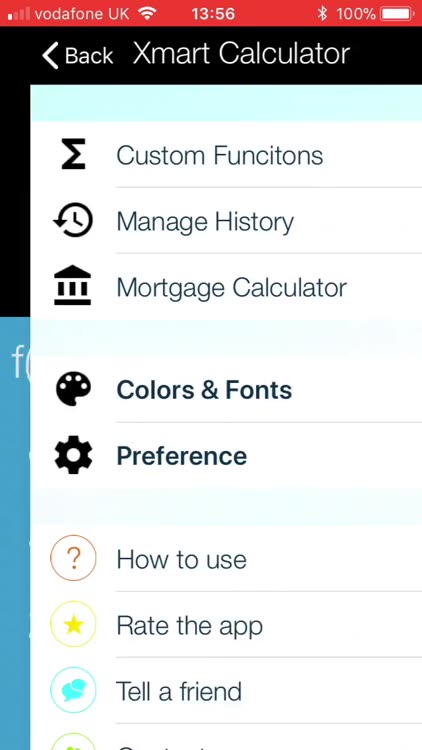Open Manage History menu entry
Image resolution: width=422 pixels, height=750 pixels.
click(x=226, y=221)
